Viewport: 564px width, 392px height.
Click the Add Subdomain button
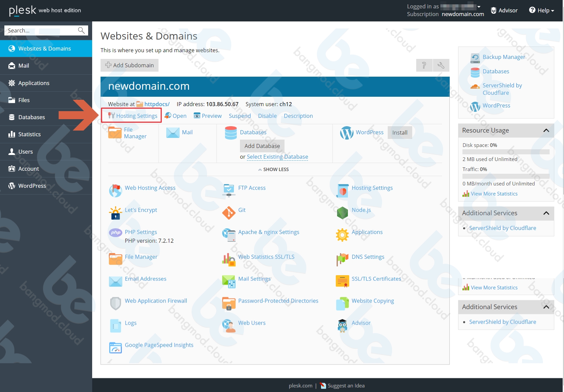tap(129, 65)
